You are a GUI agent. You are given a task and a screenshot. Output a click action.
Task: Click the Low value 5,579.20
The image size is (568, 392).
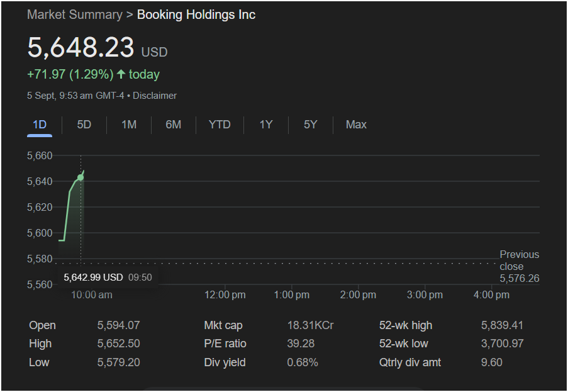pyautogui.click(x=118, y=362)
